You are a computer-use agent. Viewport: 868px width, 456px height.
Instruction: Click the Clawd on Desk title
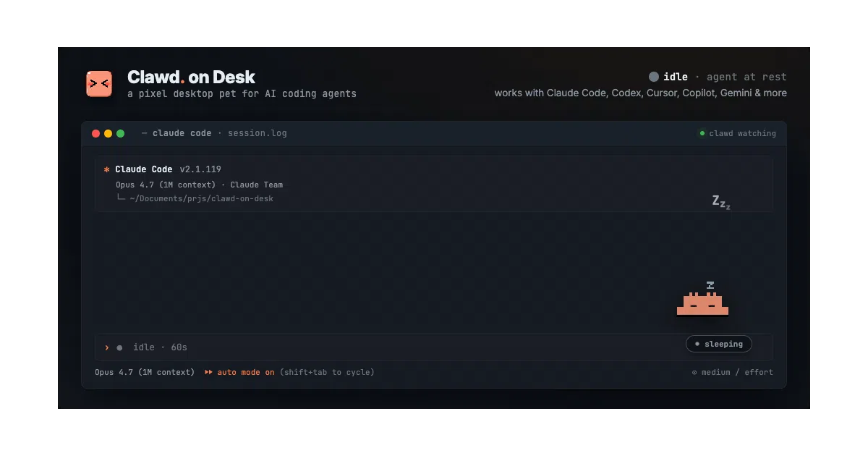tap(191, 77)
